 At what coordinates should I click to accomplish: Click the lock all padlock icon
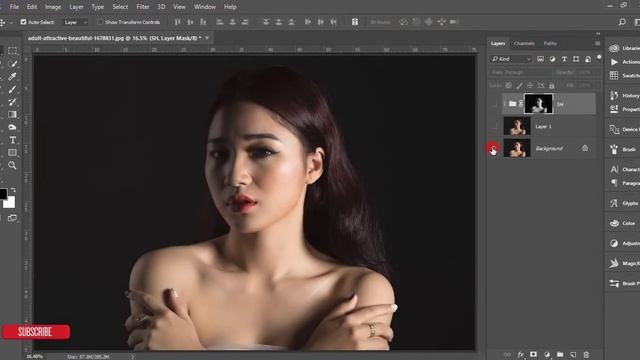pyautogui.click(x=551, y=86)
